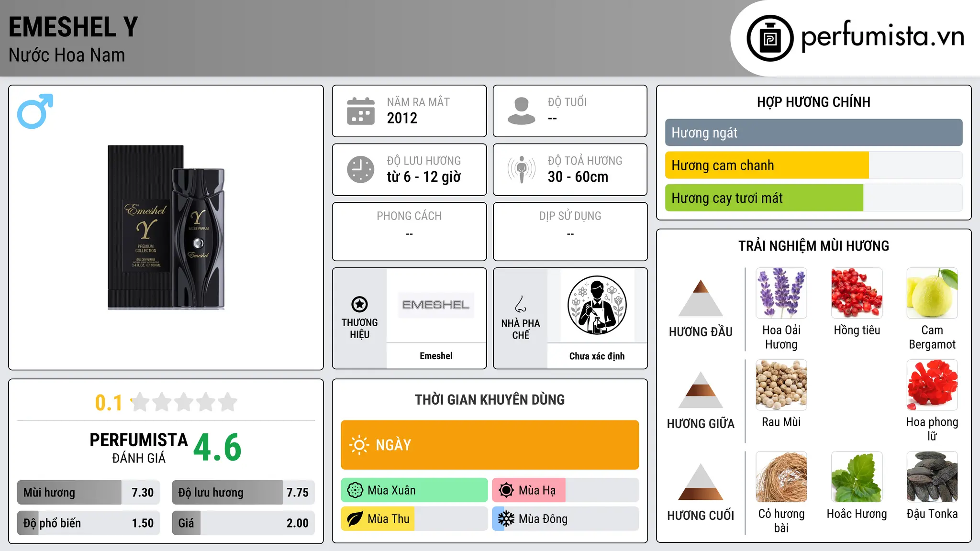Click the Hồng tiêu note label
This screenshot has width=980, height=551.
pyautogui.click(x=857, y=330)
